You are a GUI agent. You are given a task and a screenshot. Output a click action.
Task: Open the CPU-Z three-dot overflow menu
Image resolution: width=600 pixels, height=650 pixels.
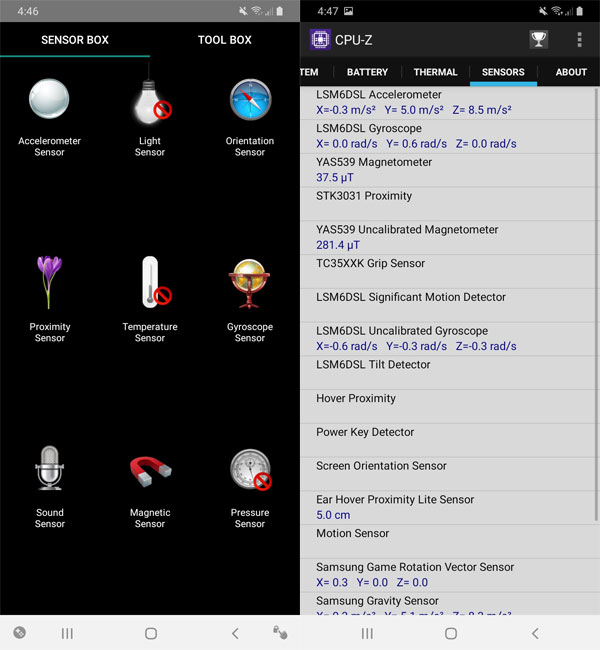pos(579,40)
